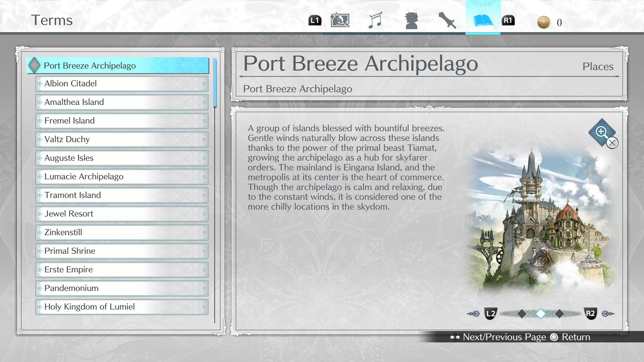Open the sword weapons tab

(x=447, y=20)
